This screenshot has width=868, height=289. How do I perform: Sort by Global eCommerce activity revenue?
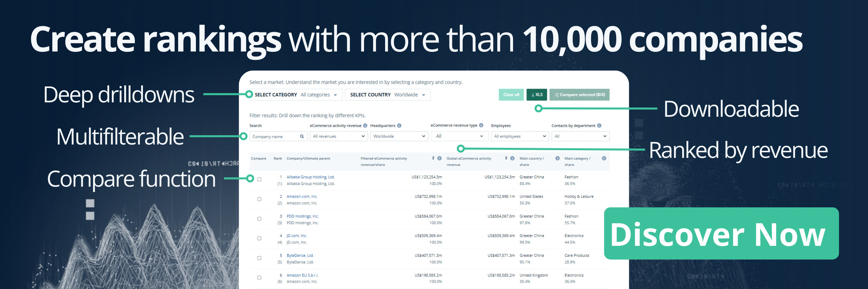(506, 158)
